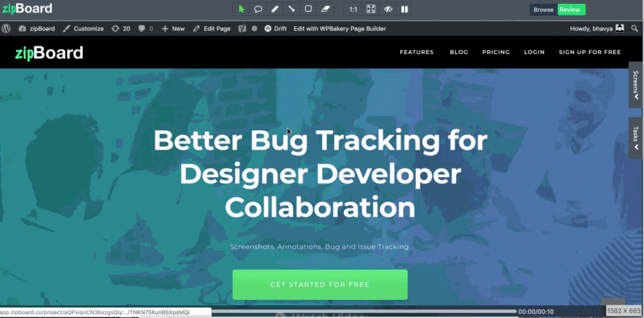Click the 1382 X 683 size indicator

[624, 311]
